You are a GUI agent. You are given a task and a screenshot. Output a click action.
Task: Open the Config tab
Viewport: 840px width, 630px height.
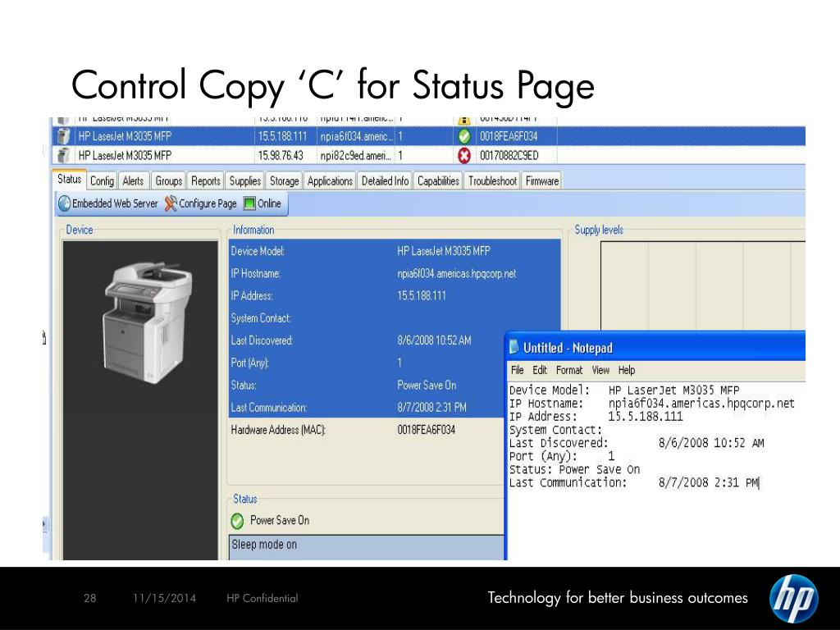click(x=102, y=181)
